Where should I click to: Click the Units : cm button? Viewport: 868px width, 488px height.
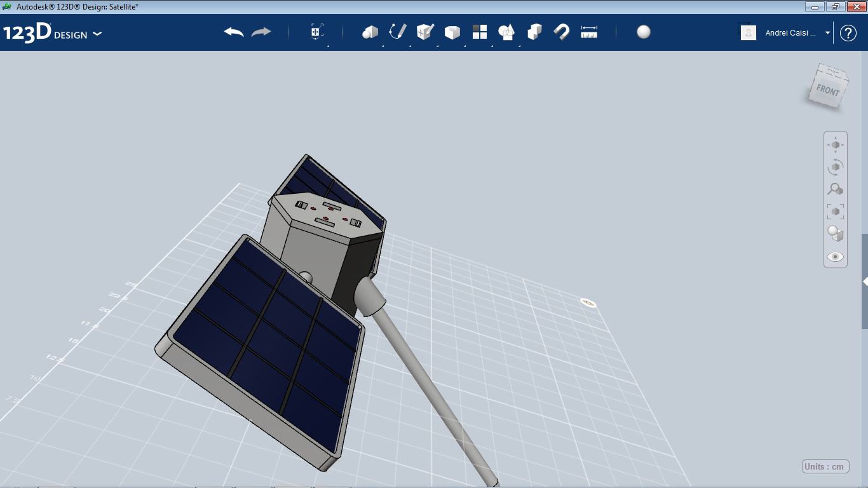coord(825,466)
